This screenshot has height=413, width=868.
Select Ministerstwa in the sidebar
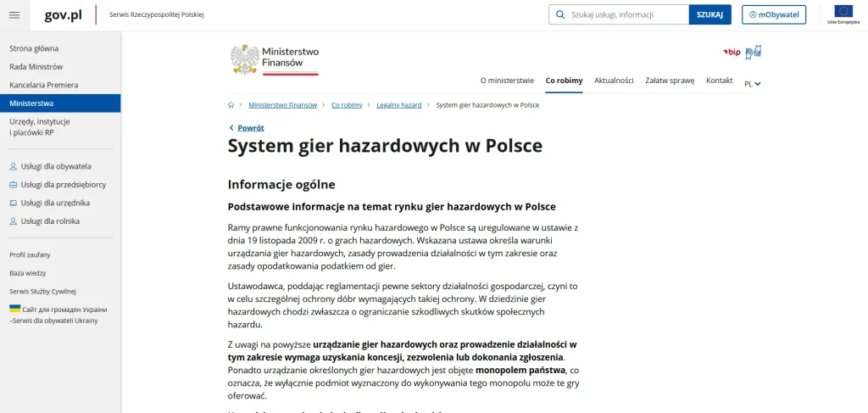(60, 103)
